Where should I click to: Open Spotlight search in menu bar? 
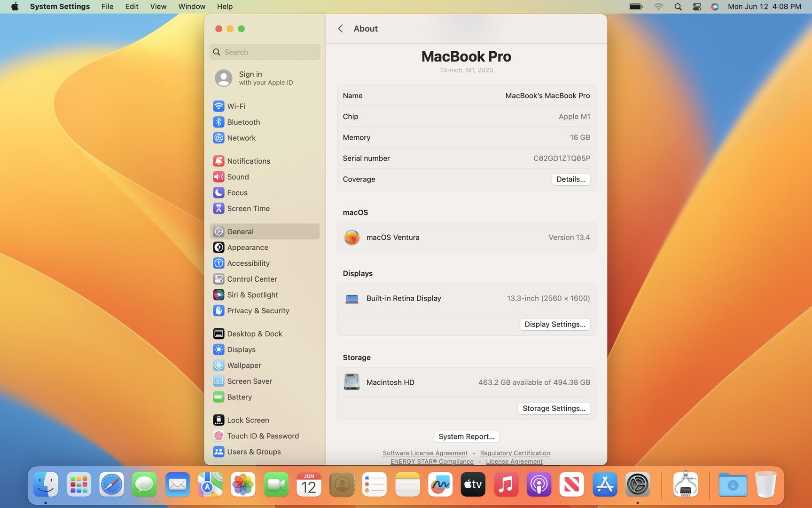(678, 7)
